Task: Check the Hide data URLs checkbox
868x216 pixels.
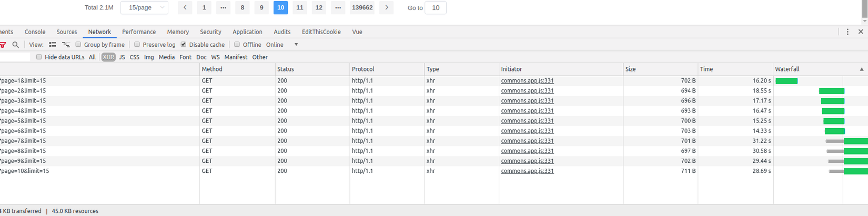Action: pos(39,57)
